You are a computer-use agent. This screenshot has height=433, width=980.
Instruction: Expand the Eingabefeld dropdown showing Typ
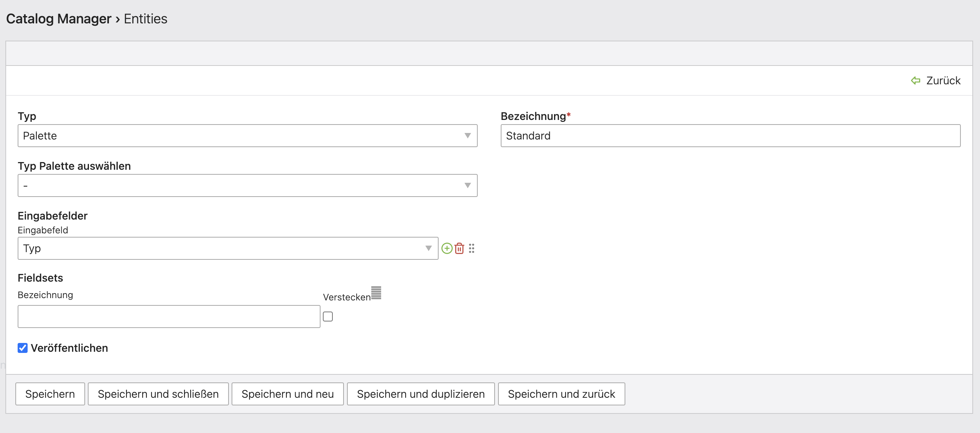(228, 248)
